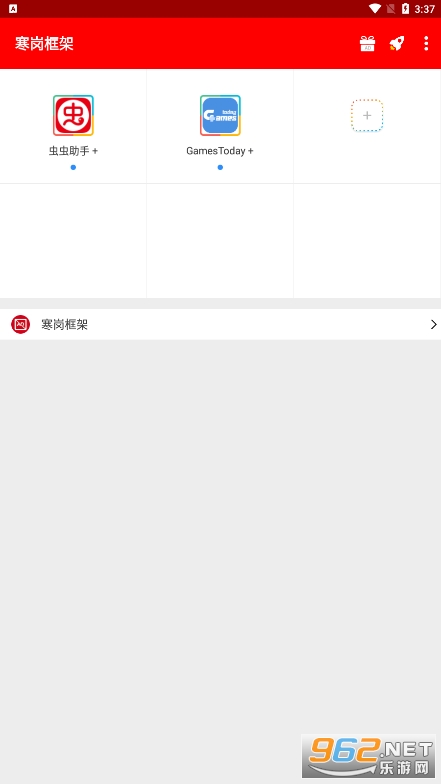The height and width of the screenshot is (784, 441).
Task: Tap the blue dot under GamesToday
Action: coord(220,168)
